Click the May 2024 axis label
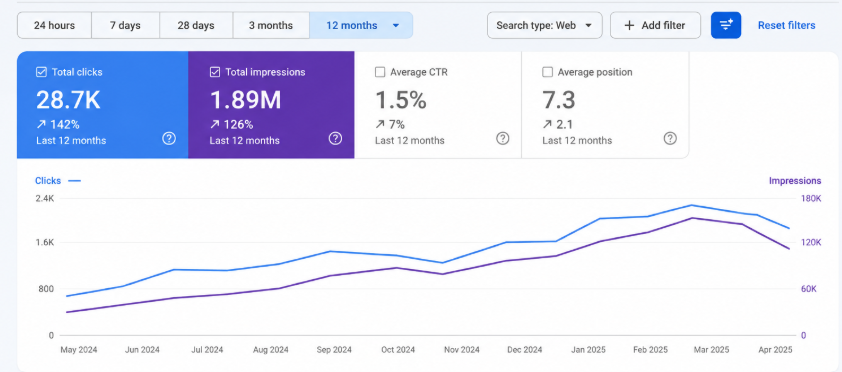This screenshot has height=372, width=842. coord(79,350)
